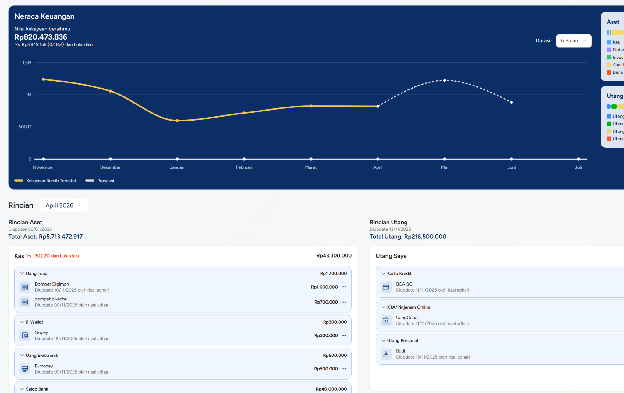Click the E-money card icon
This screenshot has width=624, height=393.
[x=25, y=369]
